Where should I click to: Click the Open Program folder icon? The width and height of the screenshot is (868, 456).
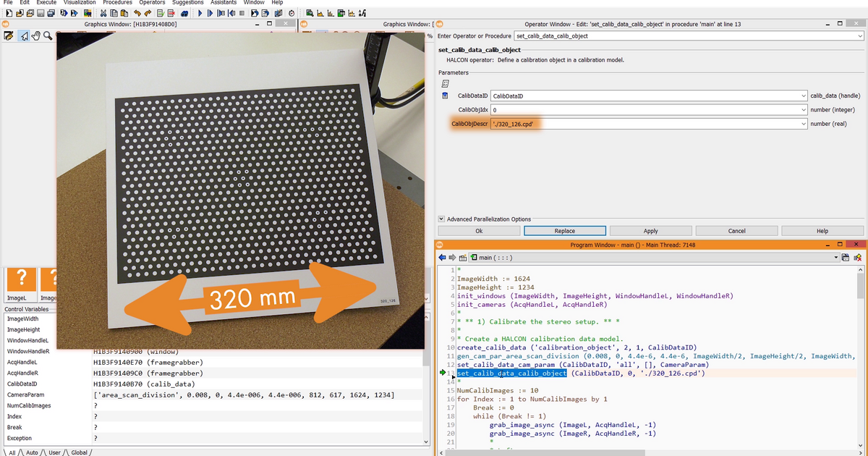(x=20, y=13)
